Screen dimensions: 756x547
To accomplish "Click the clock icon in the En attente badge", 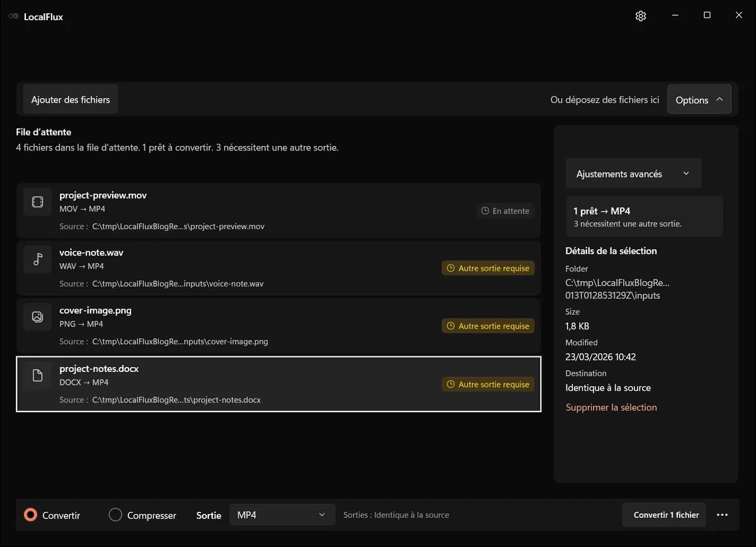I will (x=485, y=211).
